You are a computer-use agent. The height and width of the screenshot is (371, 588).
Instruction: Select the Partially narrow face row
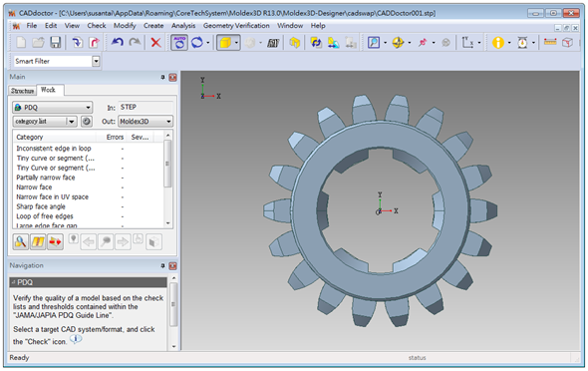89,178
